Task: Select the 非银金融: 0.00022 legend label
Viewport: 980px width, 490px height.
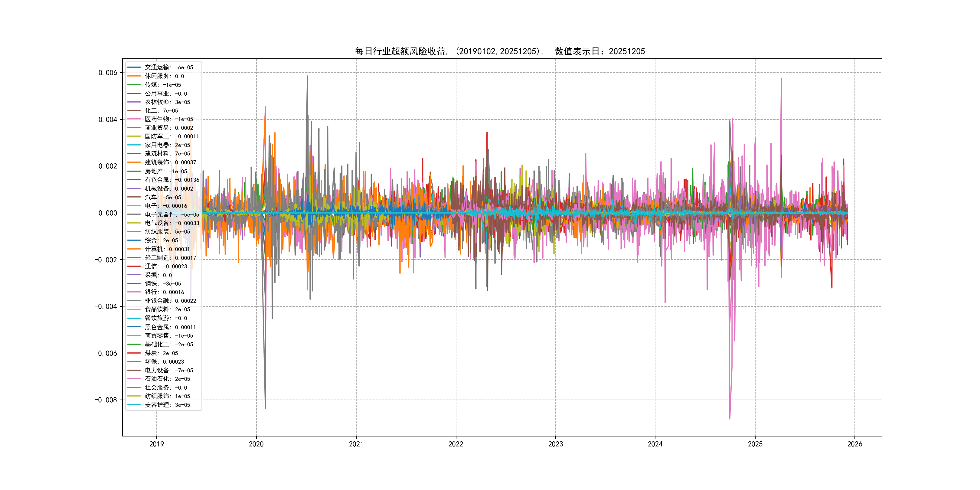Action: point(170,301)
